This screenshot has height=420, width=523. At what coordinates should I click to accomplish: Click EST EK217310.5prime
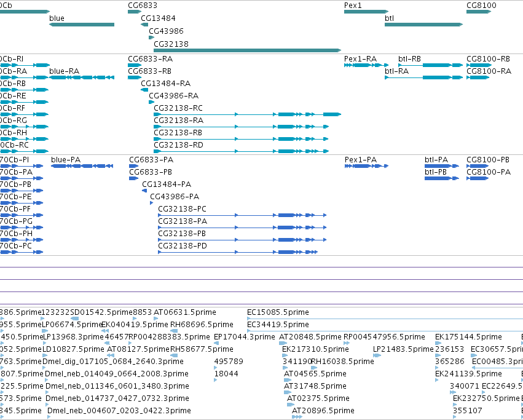click(x=315, y=349)
